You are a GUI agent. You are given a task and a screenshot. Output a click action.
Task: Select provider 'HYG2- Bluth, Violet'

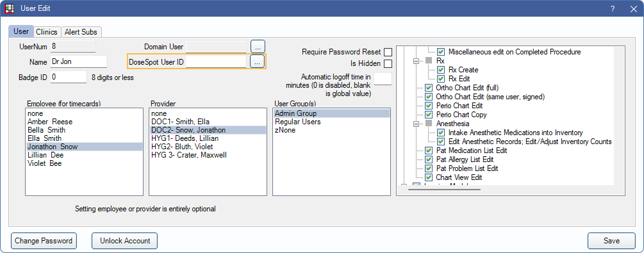click(208, 147)
